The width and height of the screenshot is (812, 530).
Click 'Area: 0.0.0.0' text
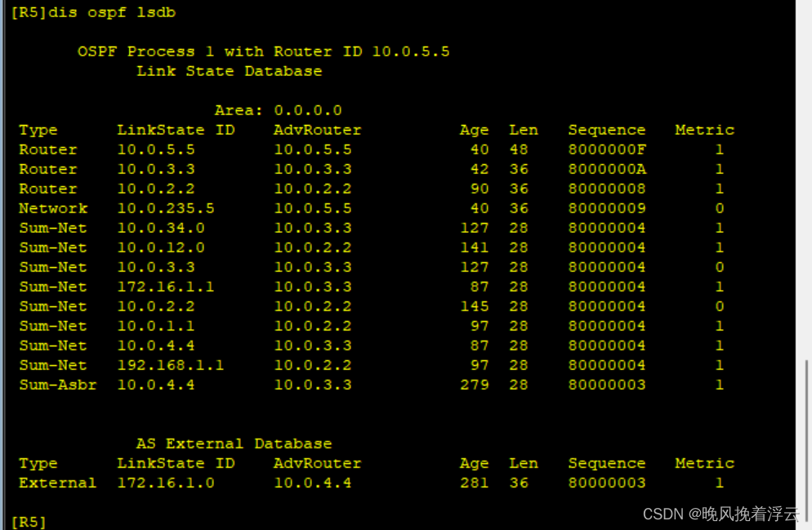click(278, 110)
